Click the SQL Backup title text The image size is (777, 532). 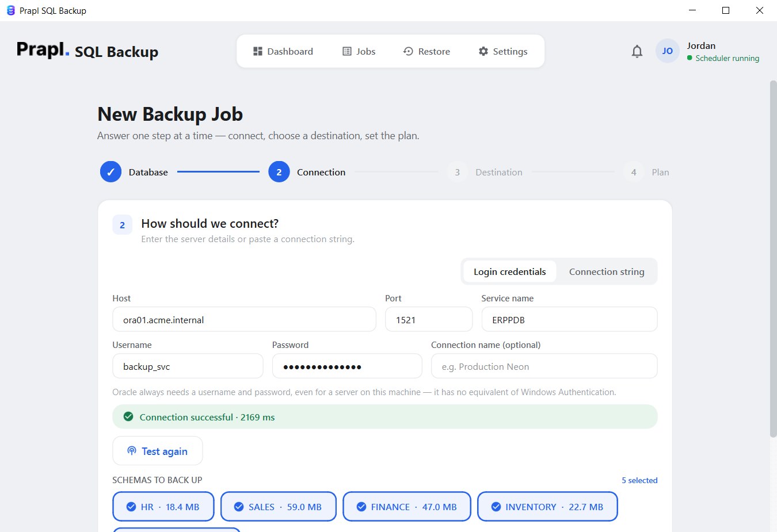[x=116, y=51]
